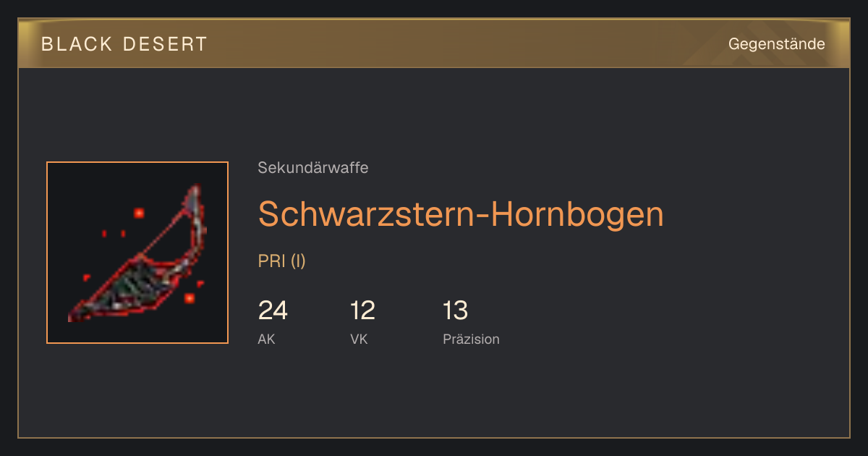Image resolution: width=868 pixels, height=456 pixels.
Task: Select the PRI (I) enhancement level
Action: pos(282,261)
